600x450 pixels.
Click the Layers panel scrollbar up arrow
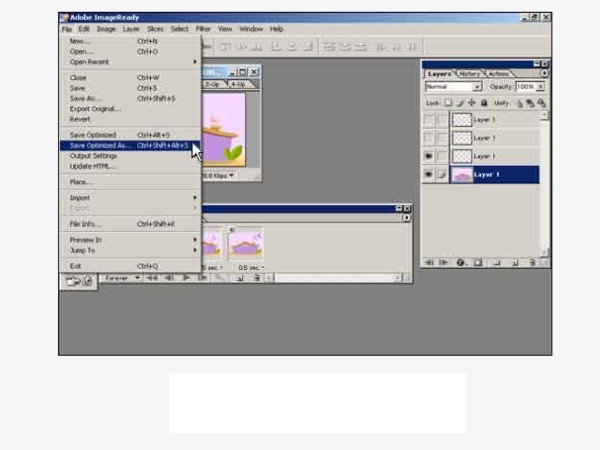pyautogui.click(x=544, y=115)
